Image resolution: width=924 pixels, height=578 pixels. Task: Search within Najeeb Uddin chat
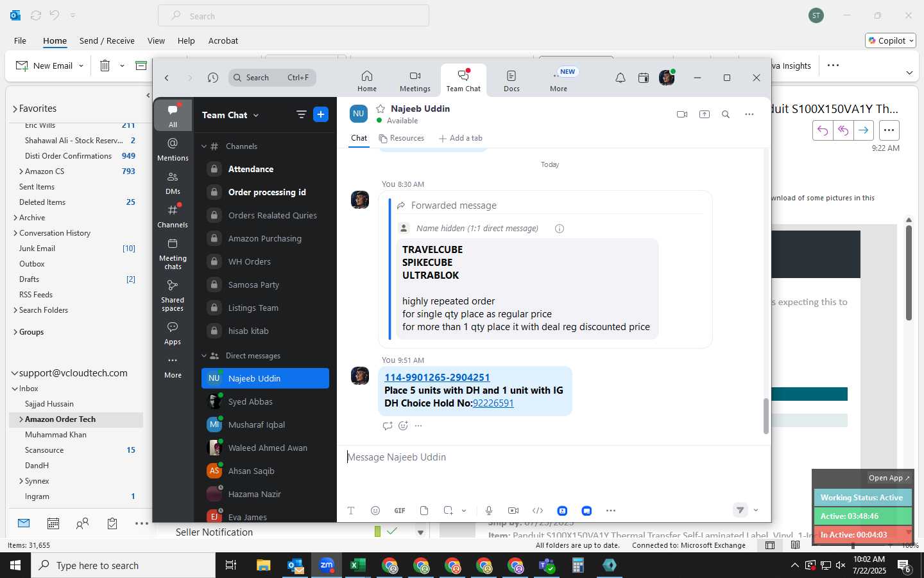[x=726, y=114]
